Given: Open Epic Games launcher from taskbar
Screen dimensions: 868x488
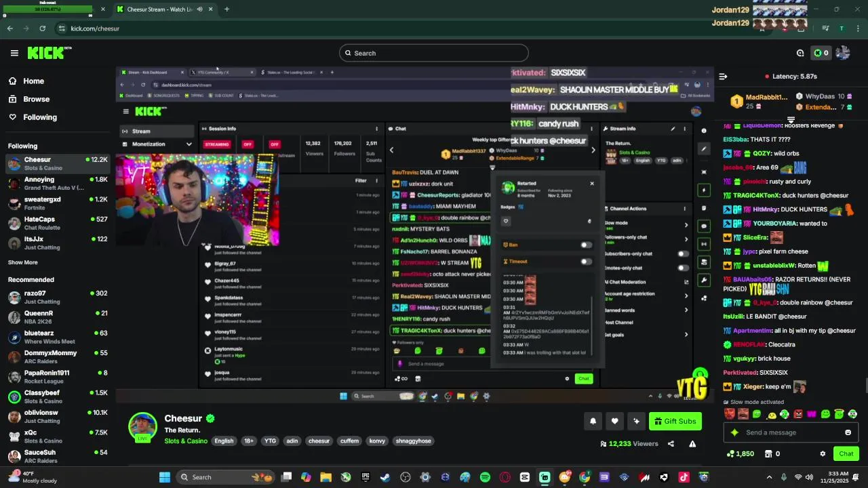Looking at the screenshot, I should tap(366, 477).
